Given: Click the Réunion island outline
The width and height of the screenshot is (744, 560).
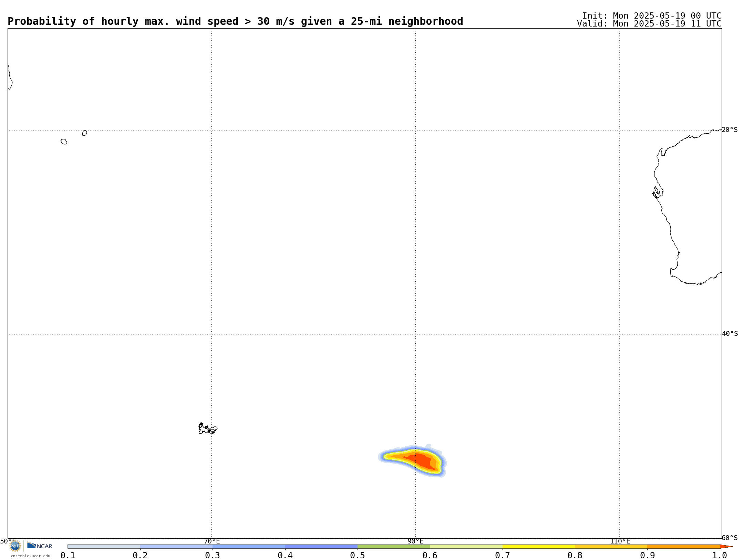Looking at the screenshot, I should tap(64, 142).
